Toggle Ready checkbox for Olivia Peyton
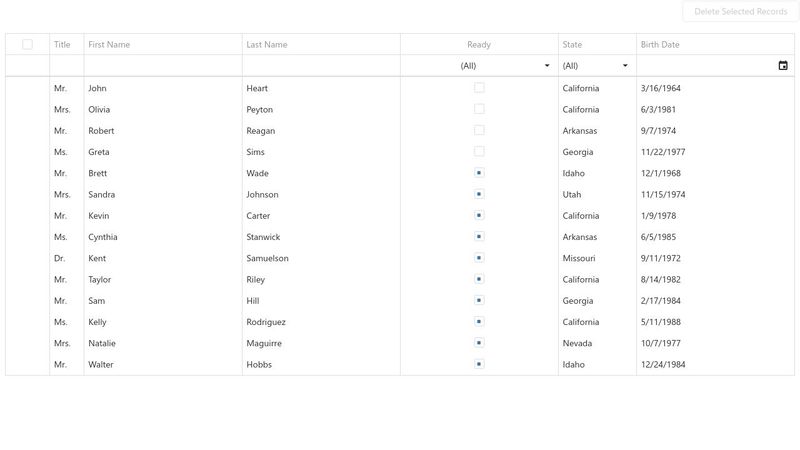The image size is (800, 450). [x=479, y=109]
